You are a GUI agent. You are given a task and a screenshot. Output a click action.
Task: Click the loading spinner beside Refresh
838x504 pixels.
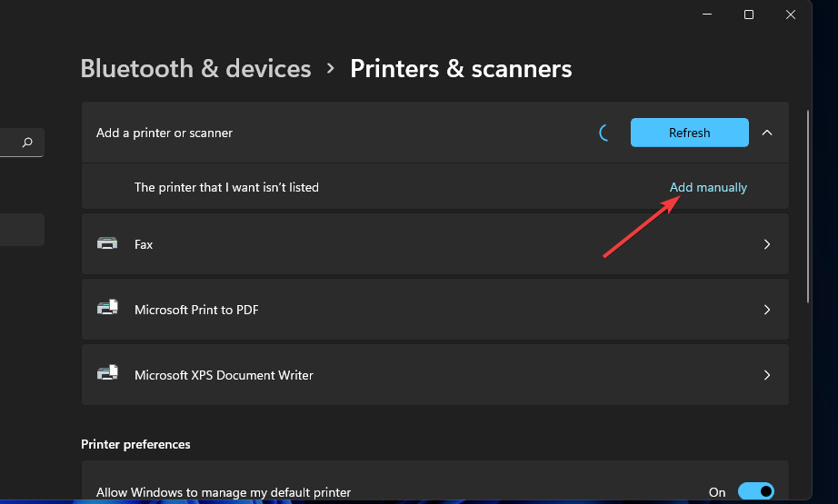coord(604,133)
